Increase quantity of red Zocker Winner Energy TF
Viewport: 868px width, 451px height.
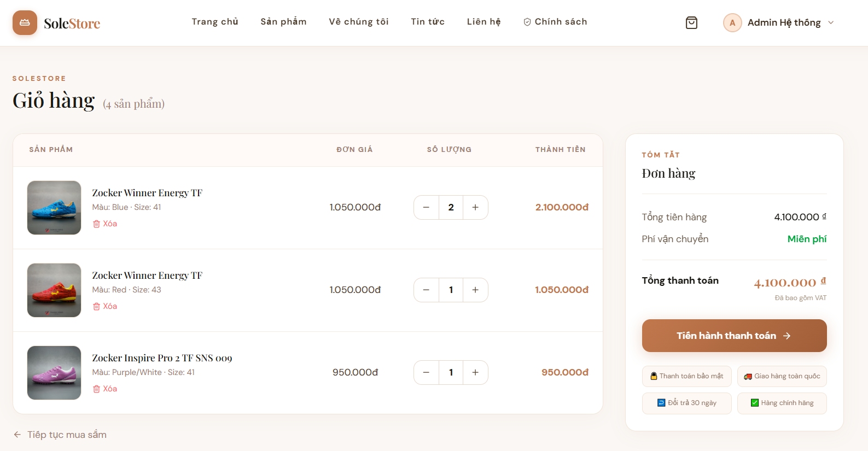pyautogui.click(x=475, y=290)
